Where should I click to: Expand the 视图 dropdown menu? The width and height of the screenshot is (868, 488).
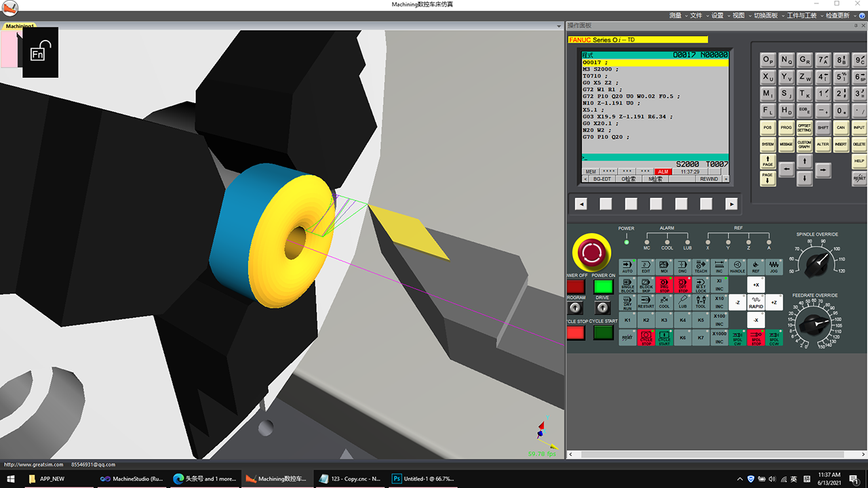[739, 15]
